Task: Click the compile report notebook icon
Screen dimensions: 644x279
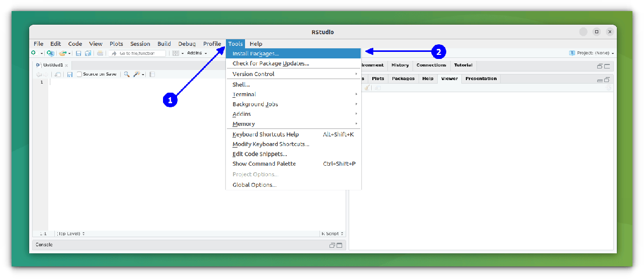Action: pyautogui.click(x=152, y=74)
